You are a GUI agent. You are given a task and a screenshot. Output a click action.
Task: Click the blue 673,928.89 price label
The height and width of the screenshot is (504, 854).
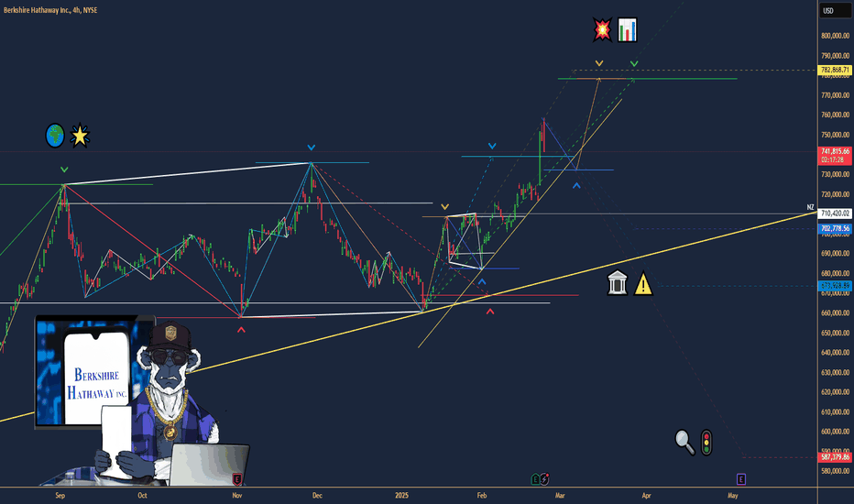click(x=835, y=286)
